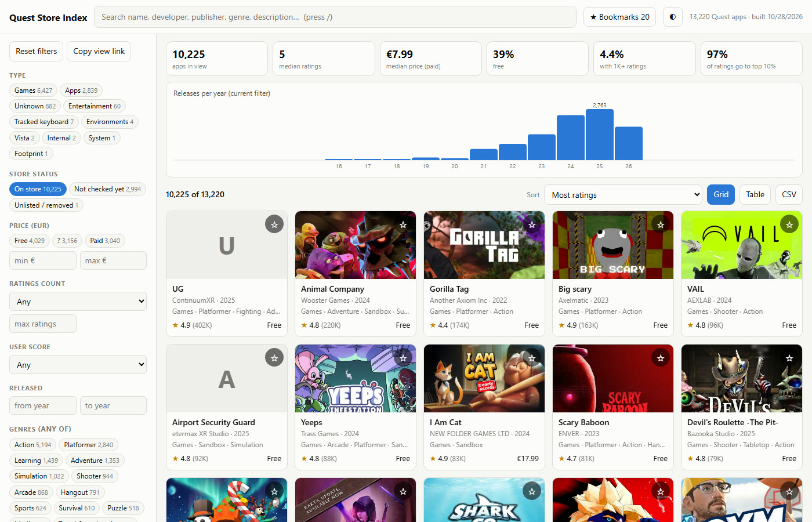Select the Platformer genre chip
The image size is (812, 522).
(89, 445)
